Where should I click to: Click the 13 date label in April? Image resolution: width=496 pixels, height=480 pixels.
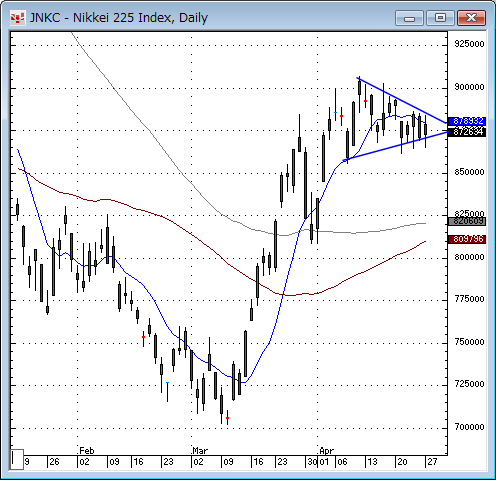[x=372, y=462]
